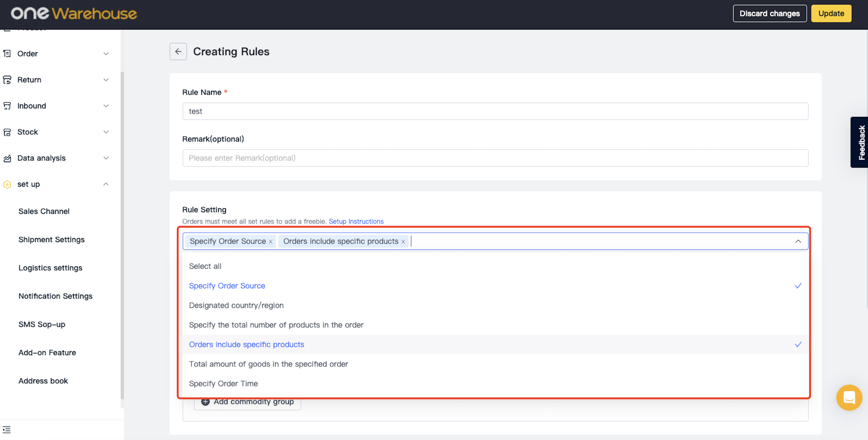The width and height of the screenshot is (868, 440).
Task: Select Designated country/region option
Action: pos(495,305)
